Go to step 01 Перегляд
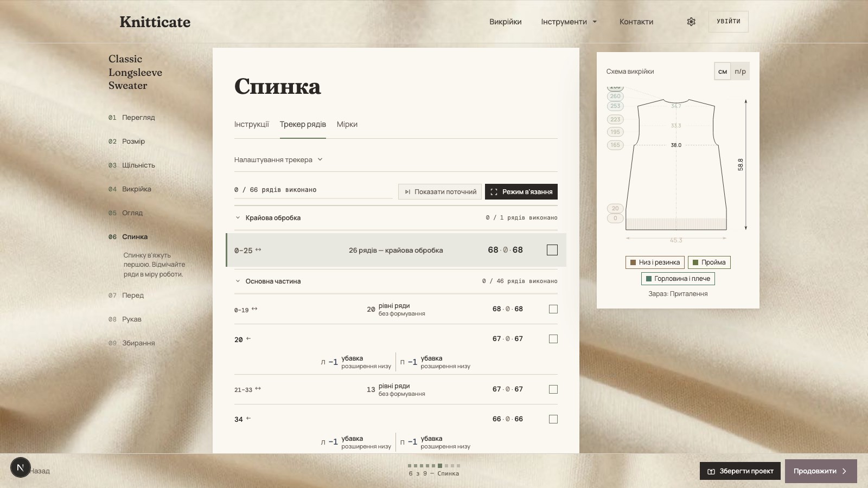Image resolution: width=868 pixels, height=488 pixels. (132, 117)
